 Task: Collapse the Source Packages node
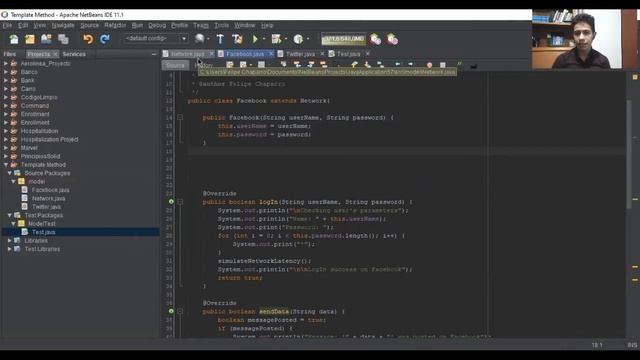point(10,173)
